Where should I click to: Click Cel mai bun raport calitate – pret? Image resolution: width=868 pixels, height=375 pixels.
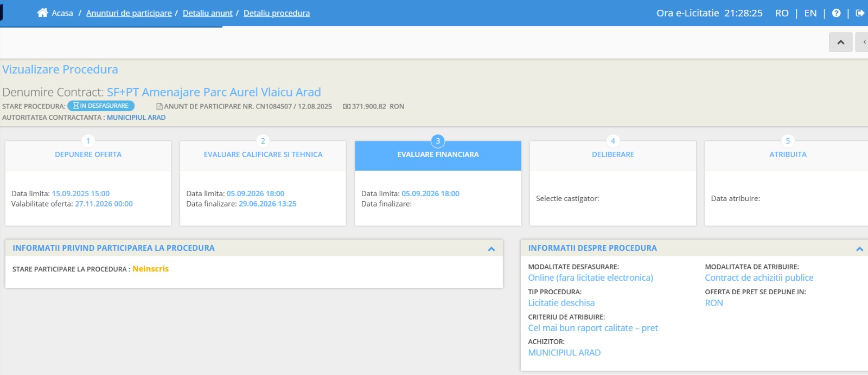coord(593,328)
